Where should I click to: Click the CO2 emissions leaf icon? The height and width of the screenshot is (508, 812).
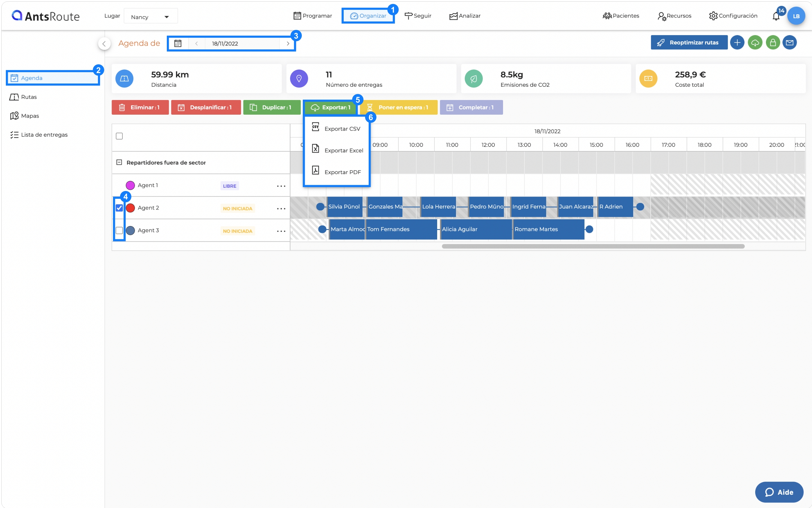(474, 78)
